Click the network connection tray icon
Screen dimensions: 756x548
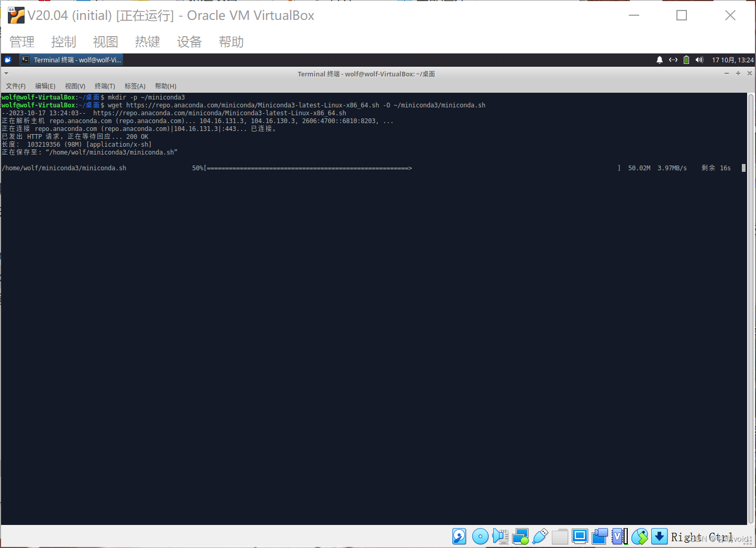click(x=673, y=60)
